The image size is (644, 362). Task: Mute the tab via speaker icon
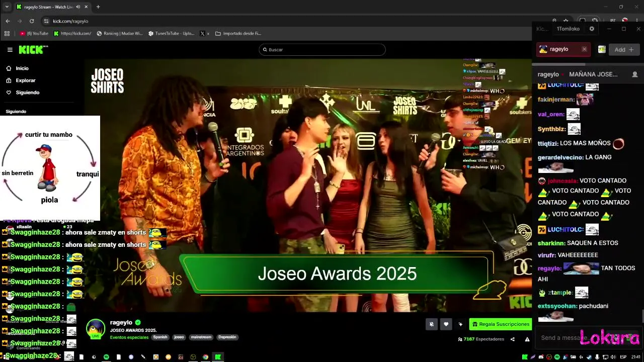tap(77, 7)
